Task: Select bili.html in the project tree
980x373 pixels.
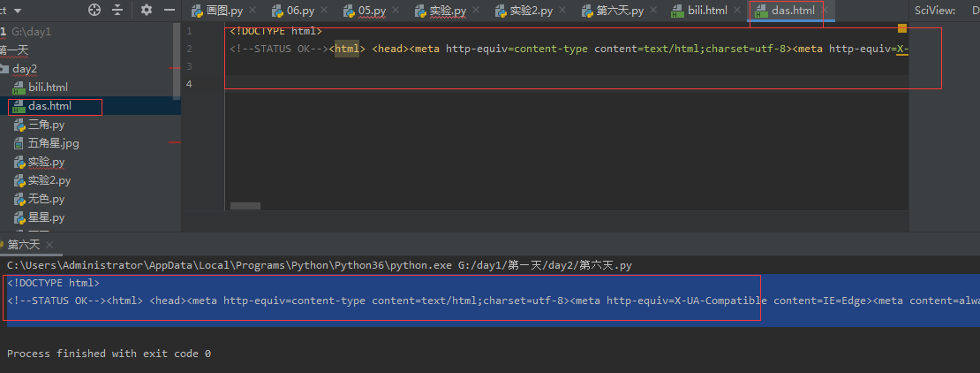Action: tap(48, 88)
